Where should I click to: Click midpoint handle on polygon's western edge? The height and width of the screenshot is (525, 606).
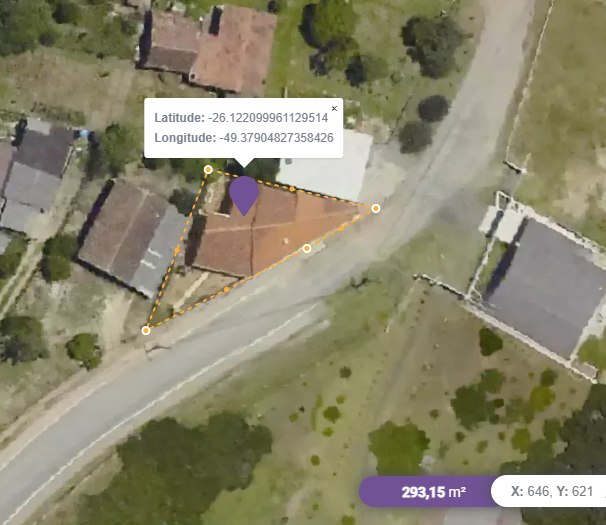pos(177,250)
